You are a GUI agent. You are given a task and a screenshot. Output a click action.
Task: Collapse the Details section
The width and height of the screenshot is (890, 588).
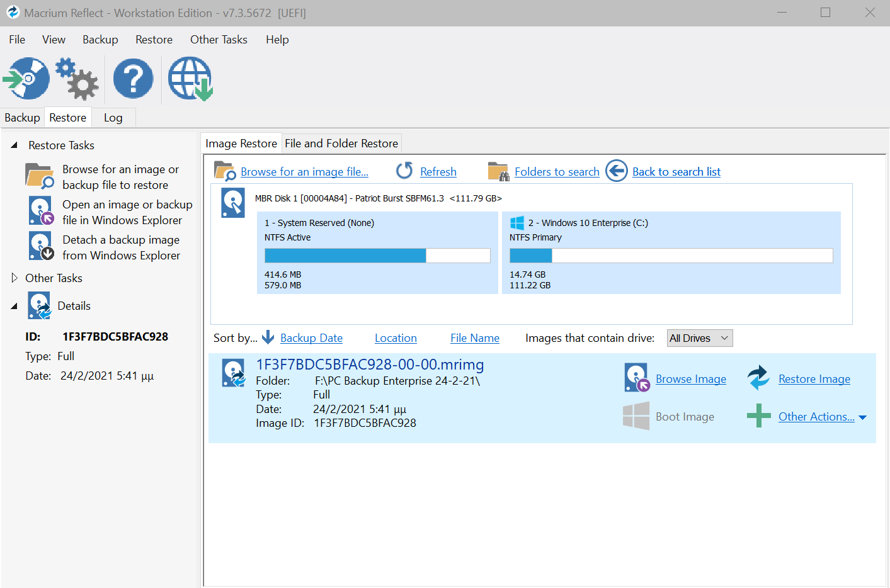[x=14, y=306]
